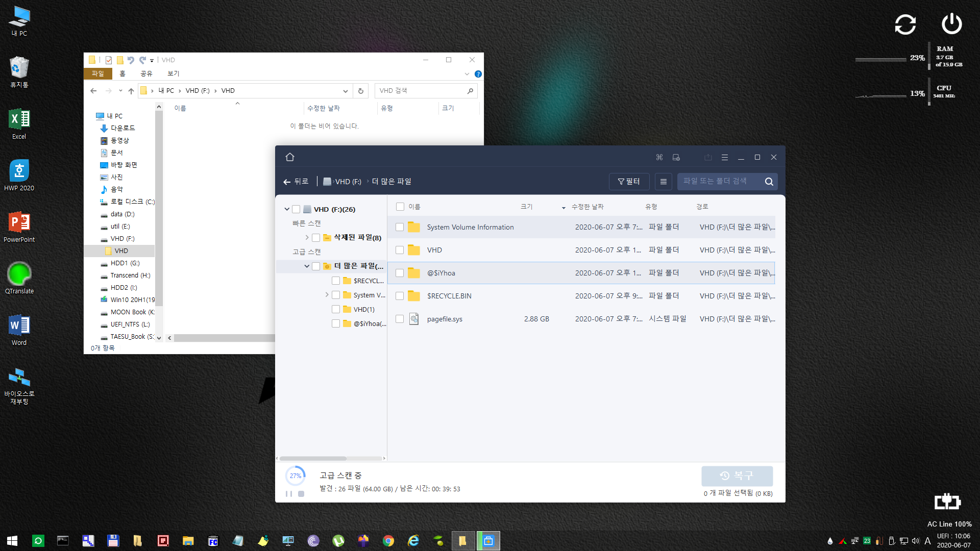Check the System Volume Information row checkbox
The width and height of the screenshot is (980, 551).
point(400,227)
